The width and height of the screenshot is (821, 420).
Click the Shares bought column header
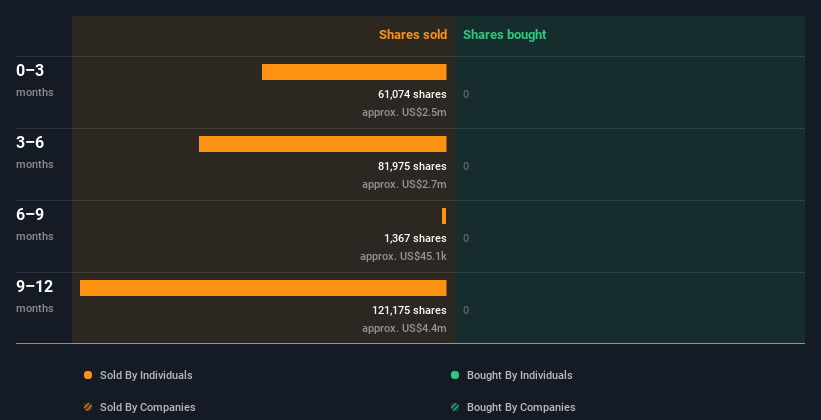[504, 35]
